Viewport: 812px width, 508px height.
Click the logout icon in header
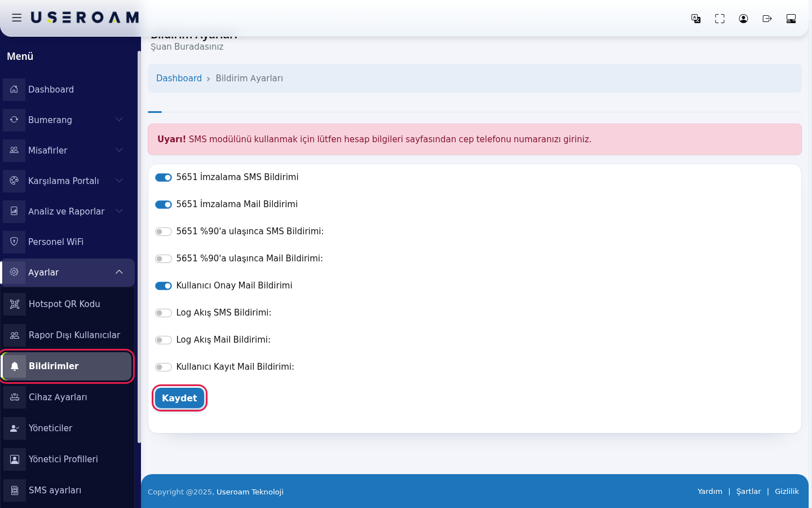tap(767, 19)
